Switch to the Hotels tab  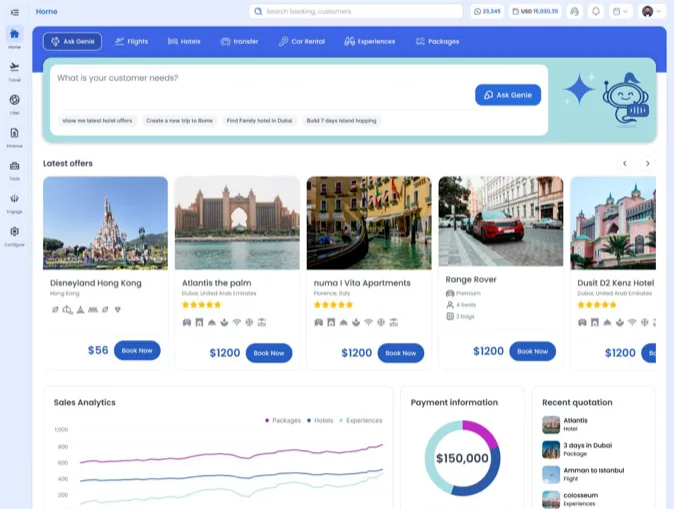tap(184, 42)
